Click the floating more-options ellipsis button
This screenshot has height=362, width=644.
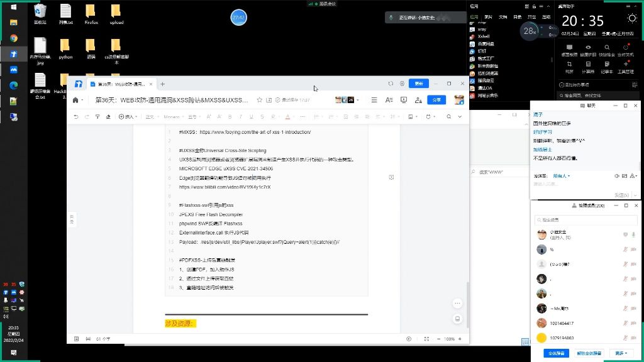tap(457, 304)
